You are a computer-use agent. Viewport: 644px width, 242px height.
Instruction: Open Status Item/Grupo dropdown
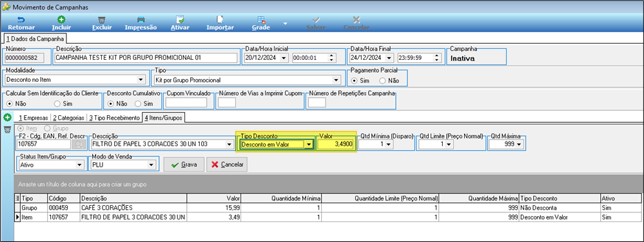(79, 165)
